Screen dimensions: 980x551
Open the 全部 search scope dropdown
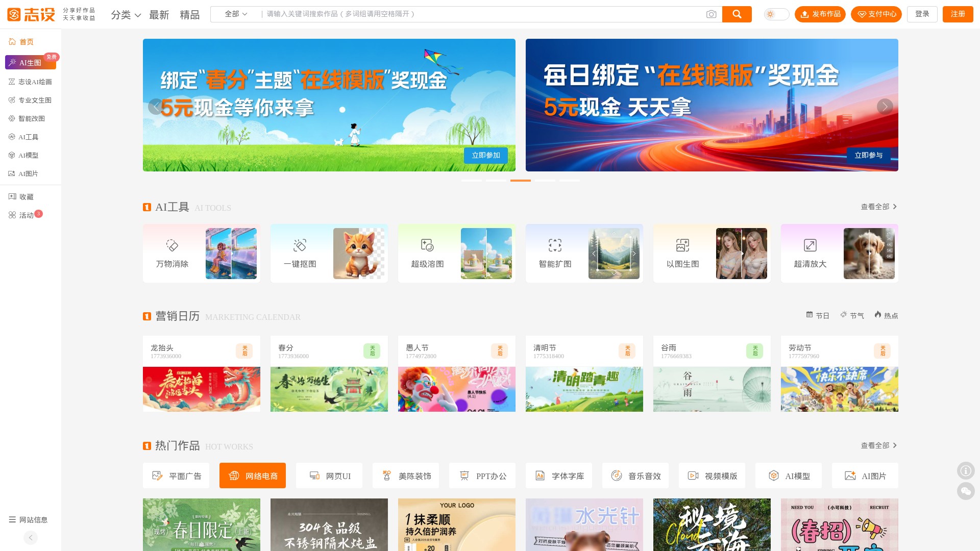(236, 14)
